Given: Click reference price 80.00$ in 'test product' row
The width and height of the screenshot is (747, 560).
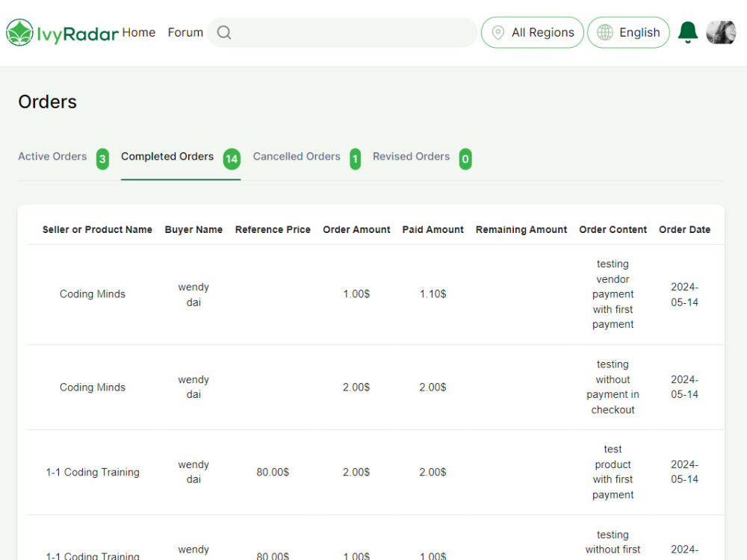Looking at the screenshot, I should coord(273,473).
